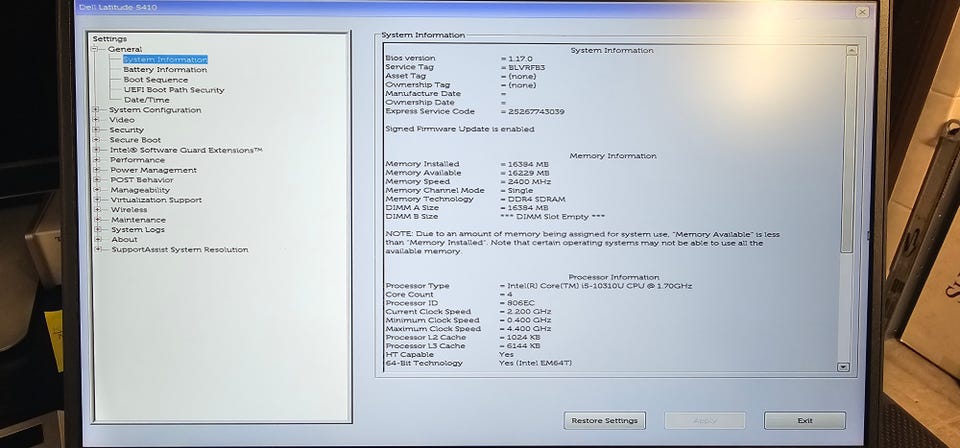Click the Memory Information heading
The height and width of the screenshot is (448, 960).
click(613, 156)
